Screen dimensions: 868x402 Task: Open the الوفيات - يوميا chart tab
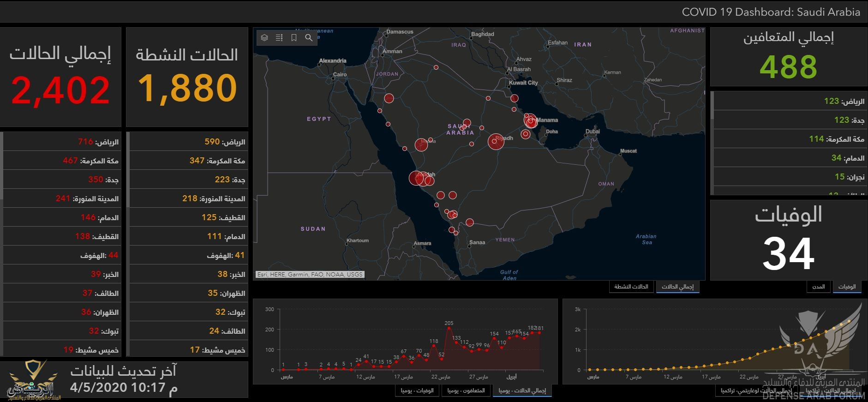click(417, 390)
